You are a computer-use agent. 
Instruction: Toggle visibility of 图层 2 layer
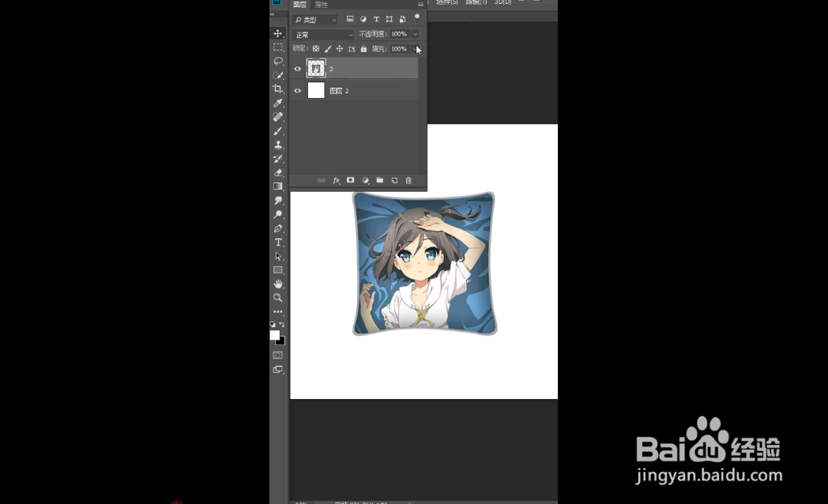[x=297, y=91]
